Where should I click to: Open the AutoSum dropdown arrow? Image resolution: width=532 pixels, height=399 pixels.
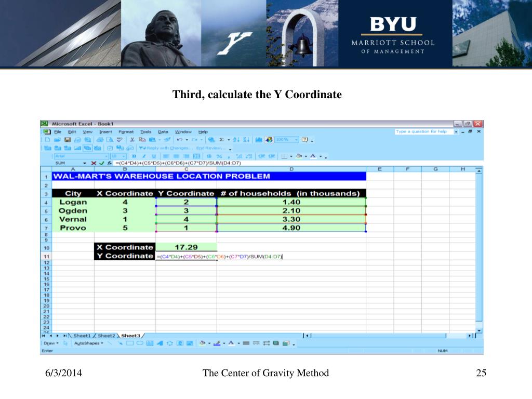pos(229,140)
